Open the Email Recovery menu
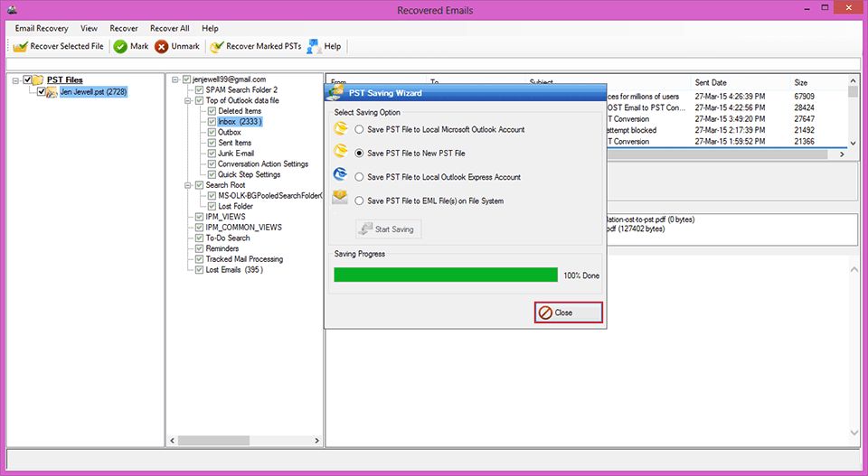868x476 pixels. click(x=42, y=28)
